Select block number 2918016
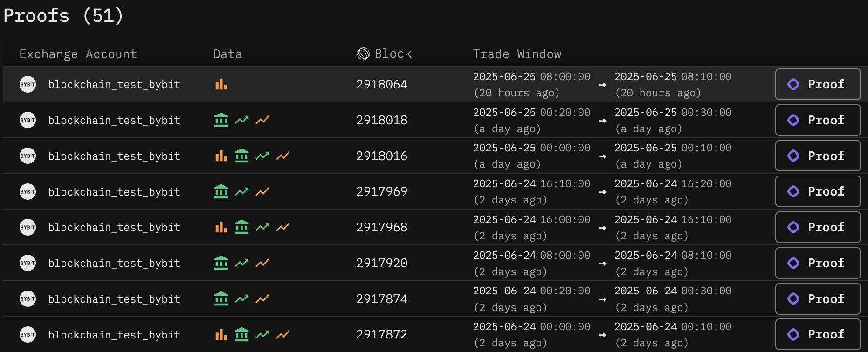This screenshot has width=868, height=352. (x=382, y=156)
